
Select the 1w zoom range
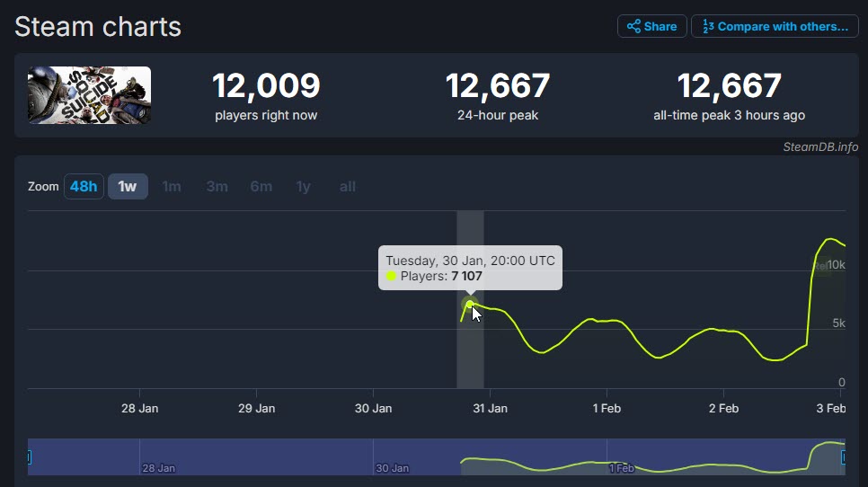coord(128,186)
